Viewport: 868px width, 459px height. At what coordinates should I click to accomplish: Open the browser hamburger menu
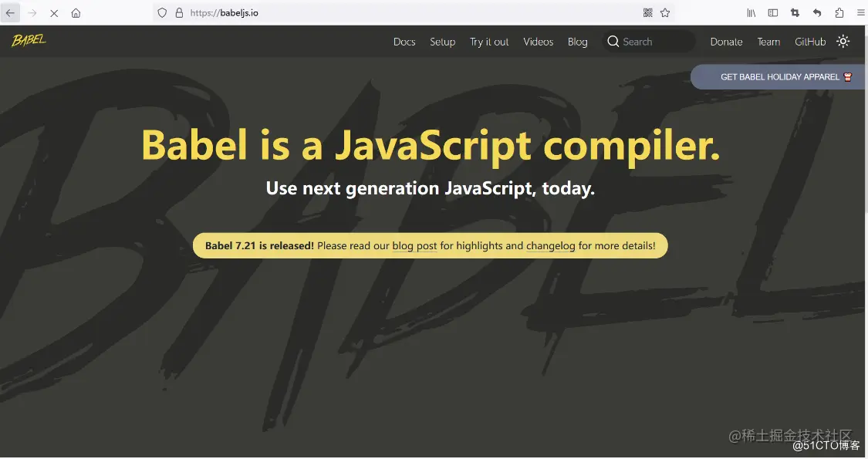pos(861,13)
